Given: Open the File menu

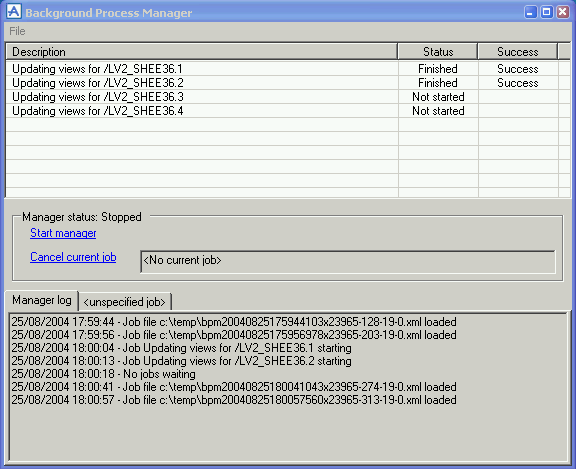Looking at the screenshot, I should 17,31.
